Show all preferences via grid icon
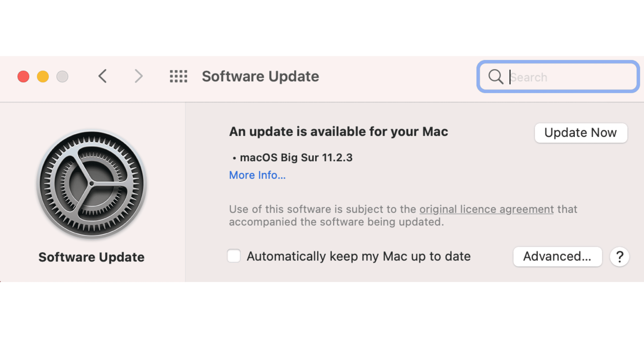The width and height of the screenshot is (644, 338). coord(178,76)
